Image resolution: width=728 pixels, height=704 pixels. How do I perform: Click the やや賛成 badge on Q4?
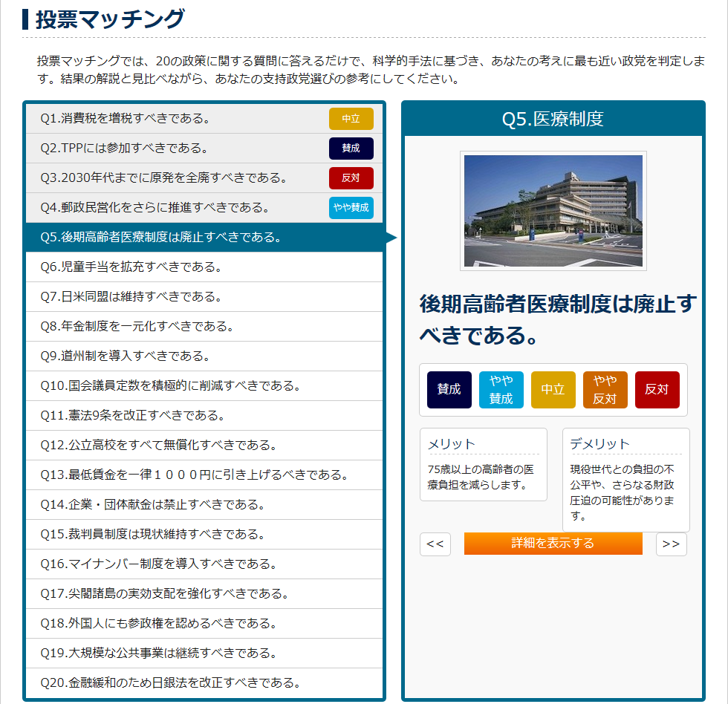[x=351, y=208]
